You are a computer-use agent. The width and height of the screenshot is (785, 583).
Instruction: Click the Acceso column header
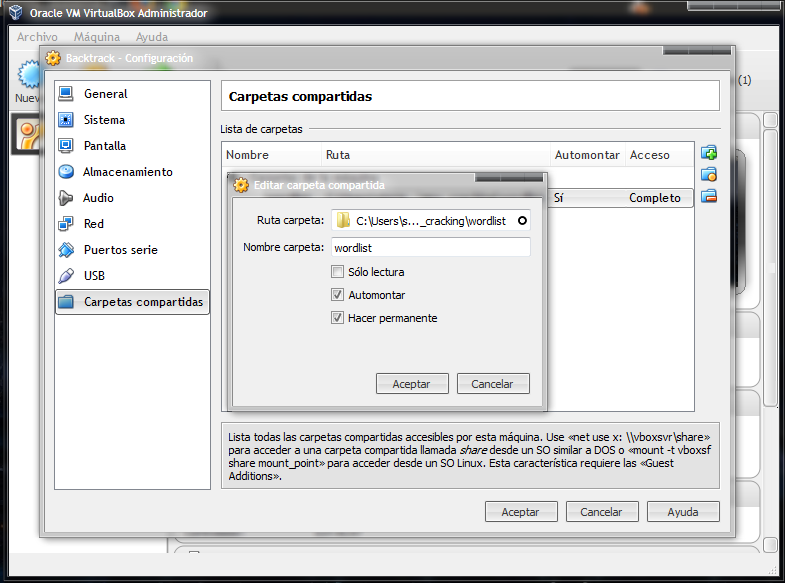(x=659, y=155)
